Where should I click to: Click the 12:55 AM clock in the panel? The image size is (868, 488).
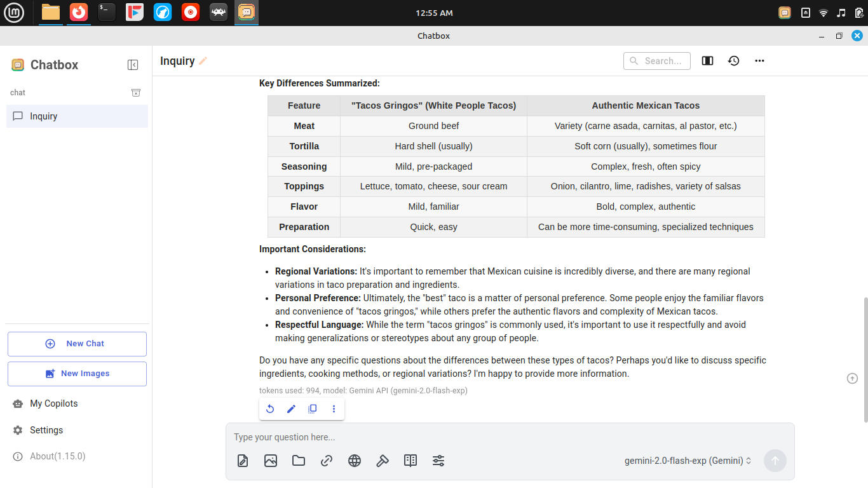[x=434, y=13]
